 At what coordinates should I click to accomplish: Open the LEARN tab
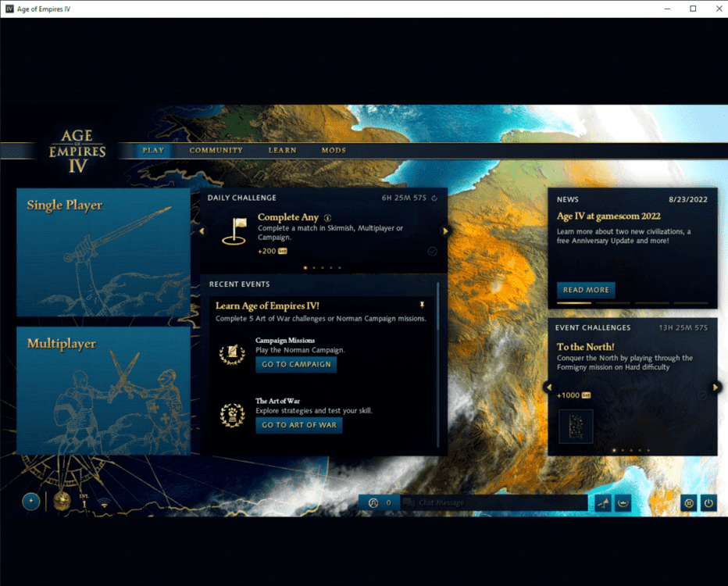(x=282, y=151)
